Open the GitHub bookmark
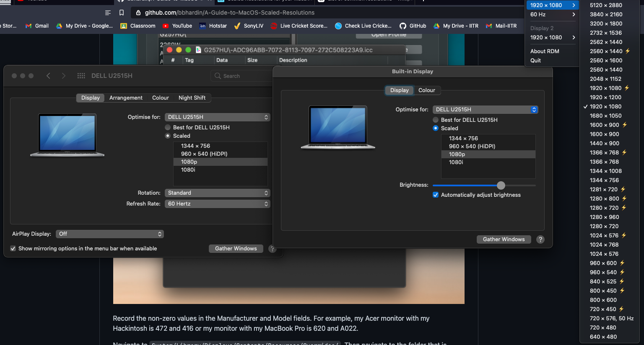Screen dimensions: 644x345 (413, 26)
